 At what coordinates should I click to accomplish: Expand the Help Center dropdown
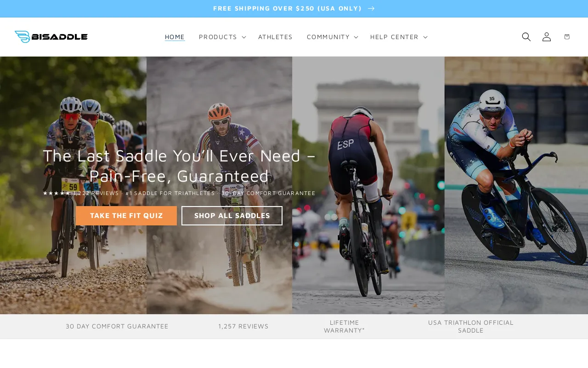coord(399,37)
